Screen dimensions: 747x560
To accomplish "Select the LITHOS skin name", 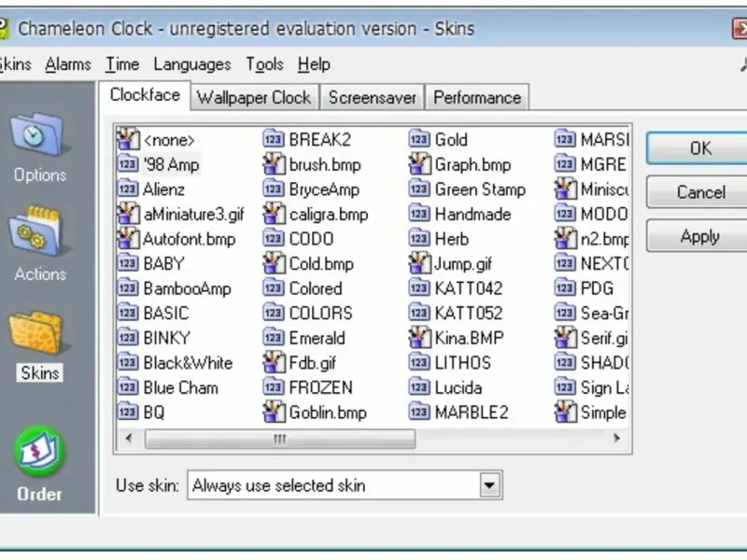I will (x=462, y=362).
